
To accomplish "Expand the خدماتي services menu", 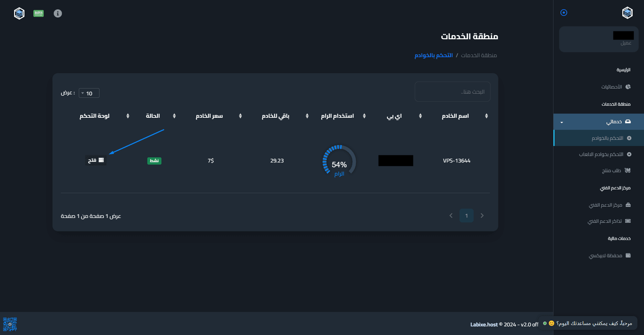I will pyautogui.click(x=599, y=122).
